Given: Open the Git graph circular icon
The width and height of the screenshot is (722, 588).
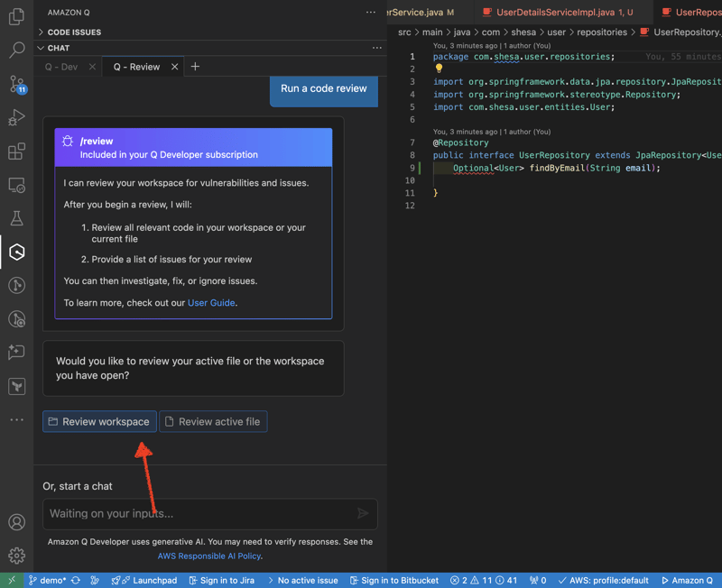Looking at the screenshot, I should [16, 285].
